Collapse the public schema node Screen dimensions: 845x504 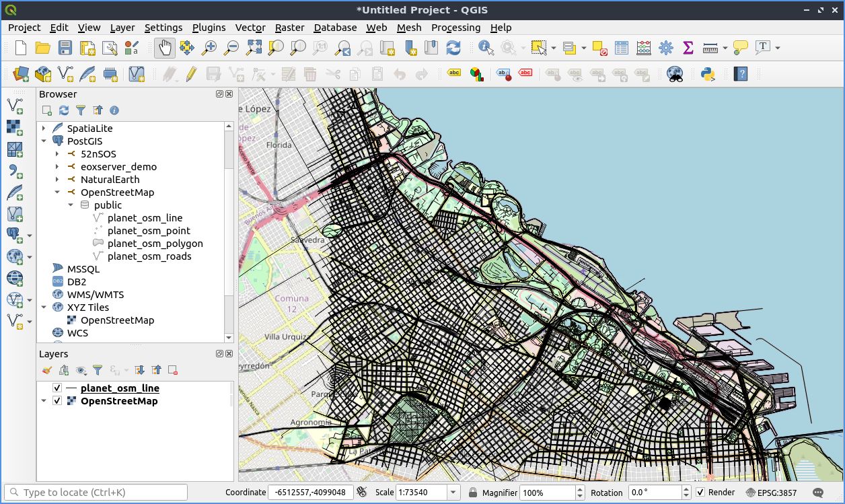point(71,205)
